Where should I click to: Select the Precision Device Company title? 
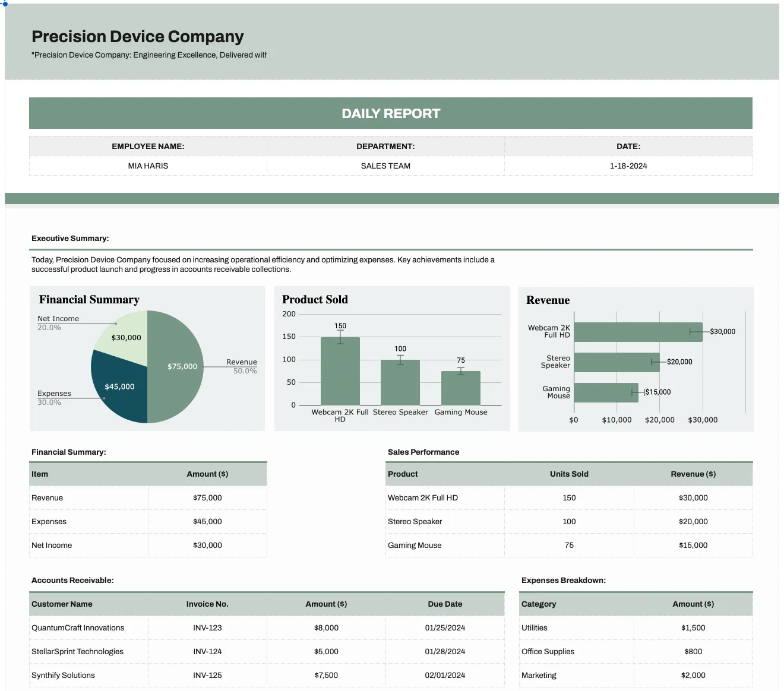tap(137, 37)
